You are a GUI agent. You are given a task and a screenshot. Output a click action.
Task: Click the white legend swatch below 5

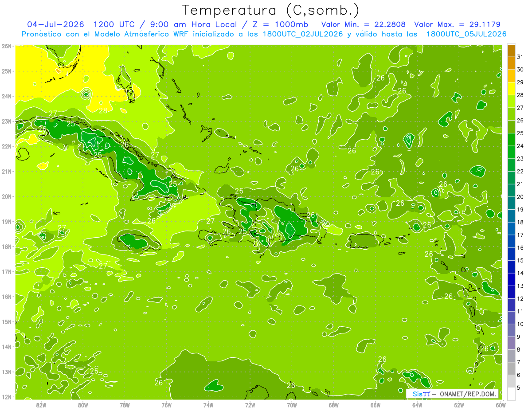[512, 394]
